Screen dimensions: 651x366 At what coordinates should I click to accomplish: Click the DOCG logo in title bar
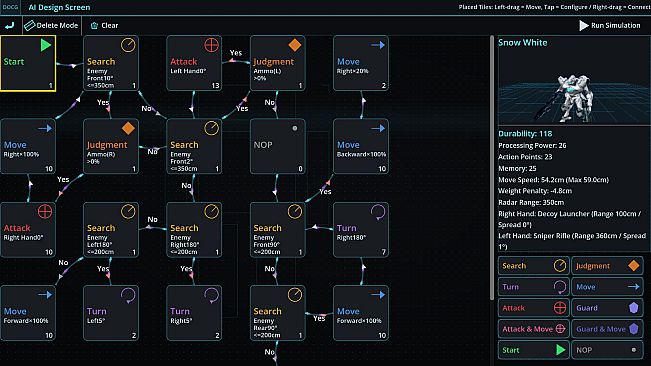pos(10,7)
